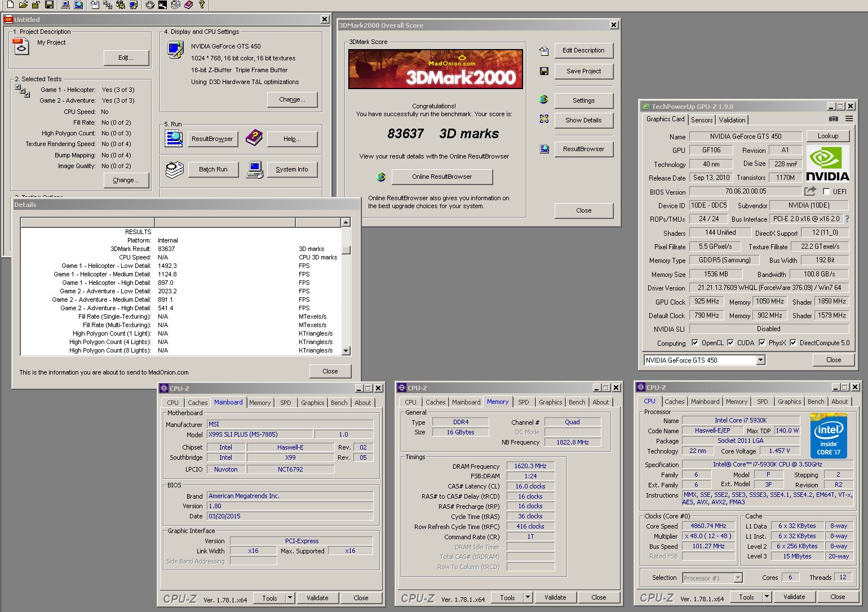This screenshot has width=868, height=612.
Task: Click the Display and CPU Settings monitor icon
Action: pyautogui.click(x=175, y=50)
